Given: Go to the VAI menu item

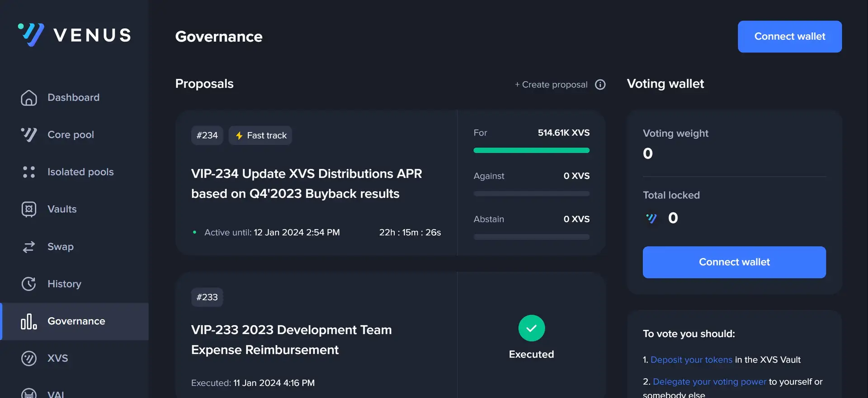Looking at the screenshot, I should pyautogui.click(x=56, y=393).
